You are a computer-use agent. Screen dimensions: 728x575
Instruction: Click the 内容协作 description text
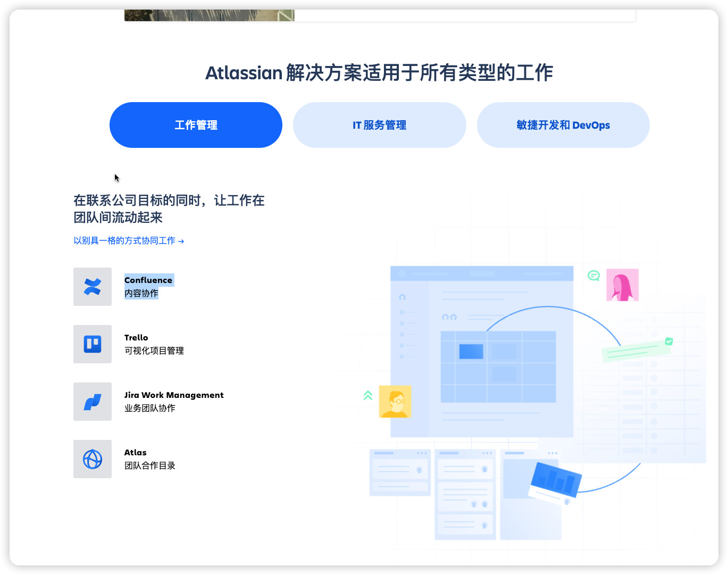(141, 293)
